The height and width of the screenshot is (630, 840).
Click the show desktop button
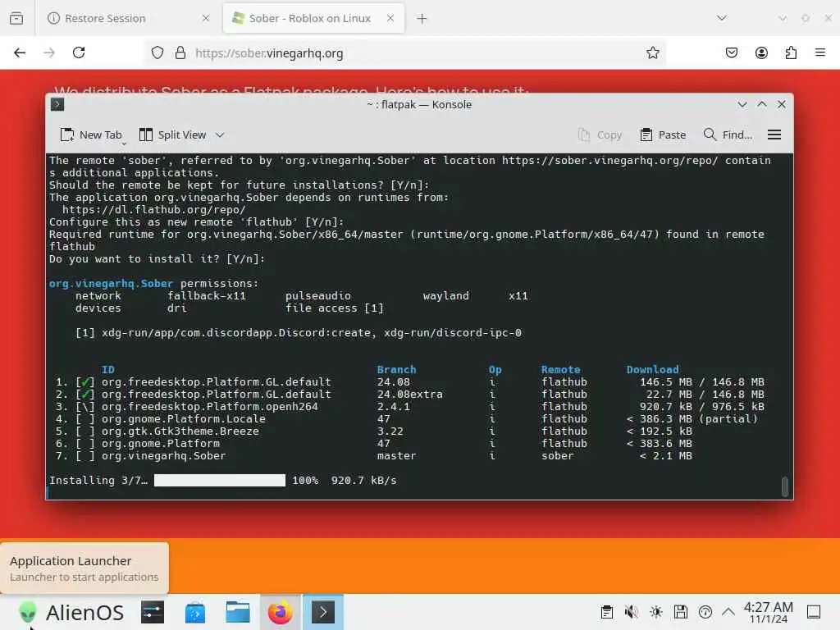click(x=814, y=612)
